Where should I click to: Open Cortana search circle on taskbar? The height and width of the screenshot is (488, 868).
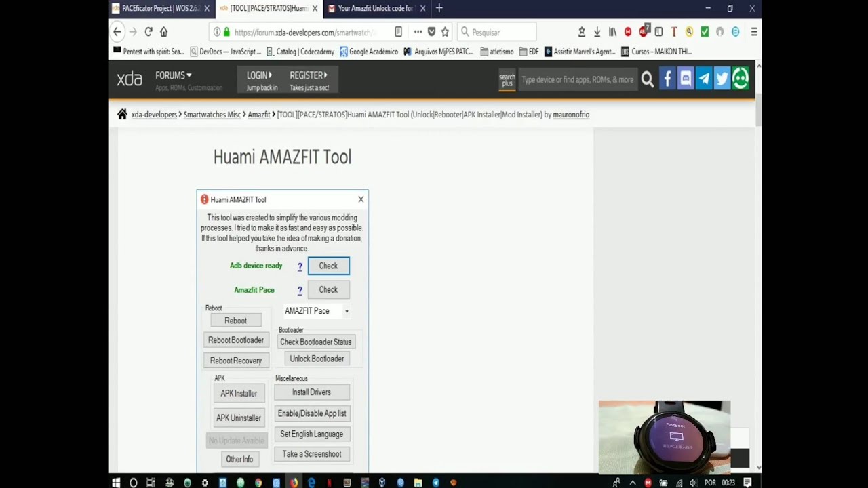coord(134,483)
